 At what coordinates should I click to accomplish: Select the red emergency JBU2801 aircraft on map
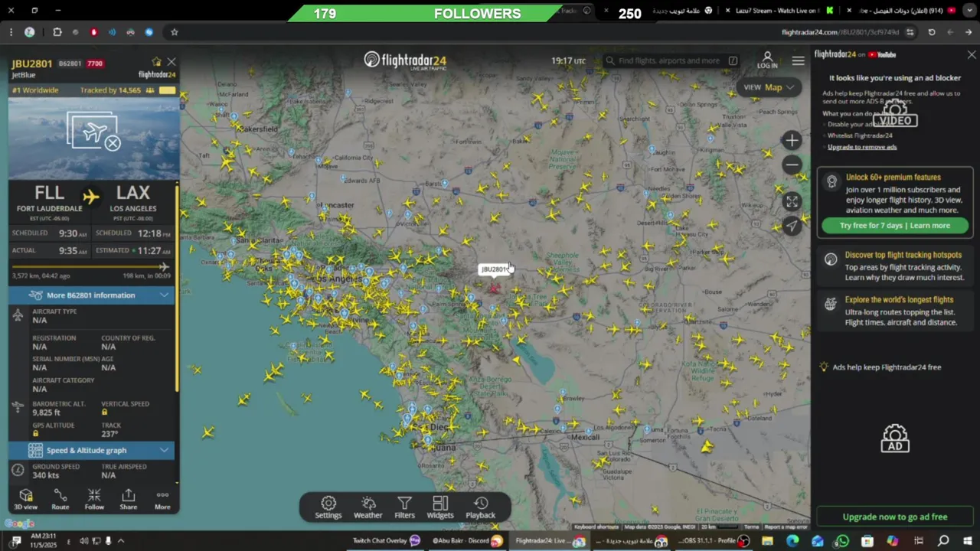(x=494, y=288)
